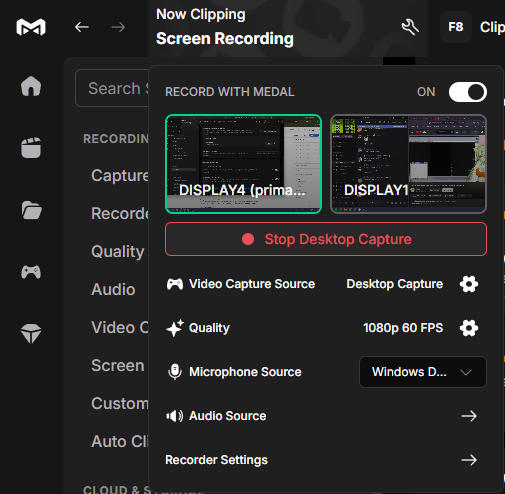
Task: Open the Custom settings menu item
Action: pyautogui.click(x=120, y=403)
